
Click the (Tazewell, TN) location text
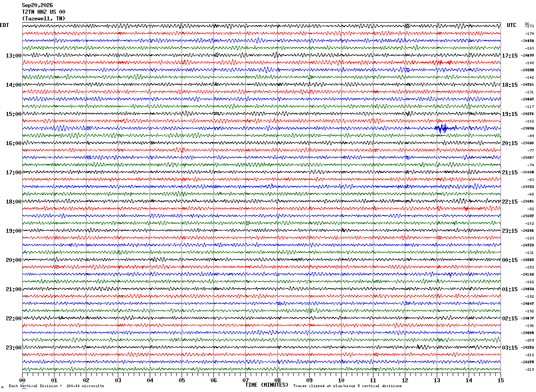[43, 19]
